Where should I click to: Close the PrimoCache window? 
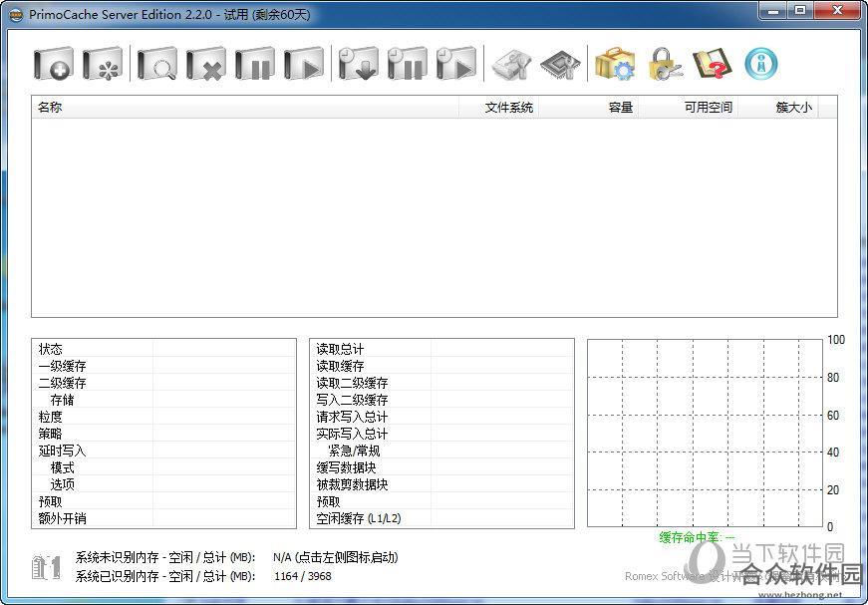[837, 11]
